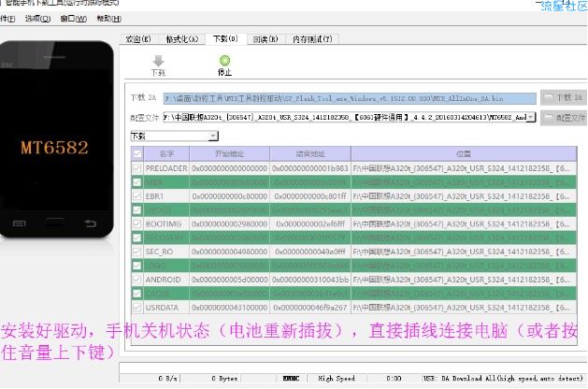Select the EBR1 name cell
Viewport: 588px width, 389px height.
[x=166, y=196]
